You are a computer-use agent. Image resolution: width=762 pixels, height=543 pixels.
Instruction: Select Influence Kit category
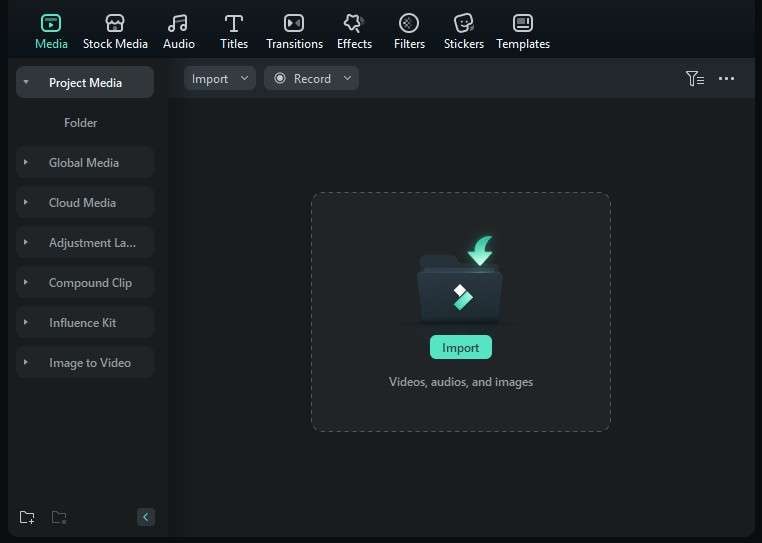coord(85,322)
